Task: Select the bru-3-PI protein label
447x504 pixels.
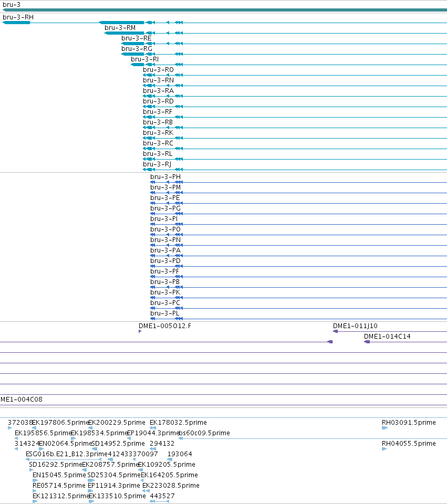Action: 164,219
